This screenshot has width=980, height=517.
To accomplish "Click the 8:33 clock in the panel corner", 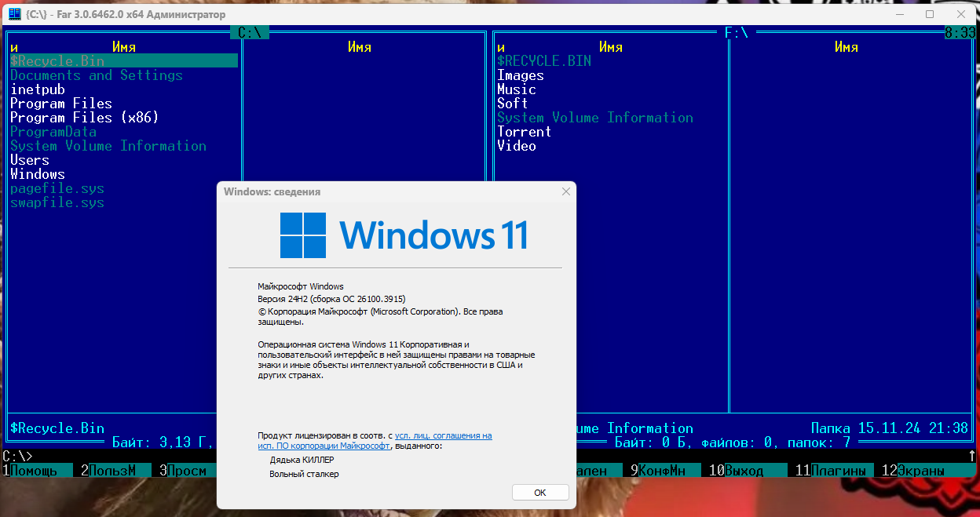I will point(960,33).
